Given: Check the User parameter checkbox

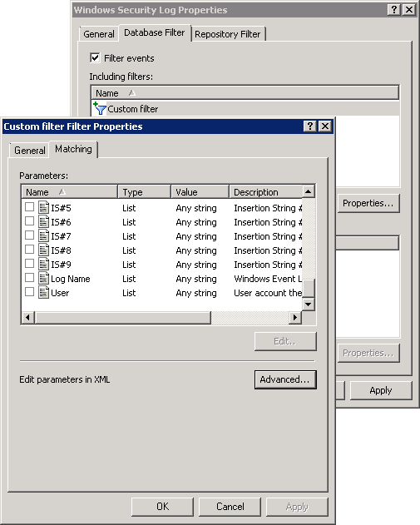Looking at the screenshot, I should [29, 292].
